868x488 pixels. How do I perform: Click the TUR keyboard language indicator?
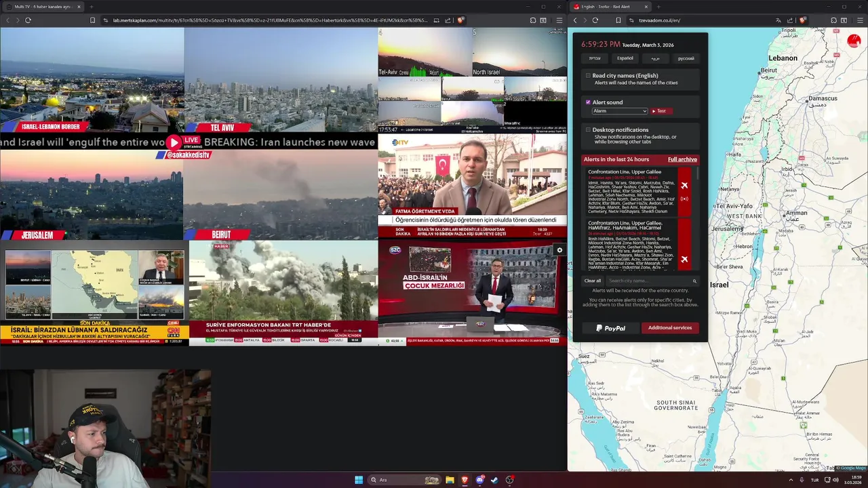[x=814, y=480]
